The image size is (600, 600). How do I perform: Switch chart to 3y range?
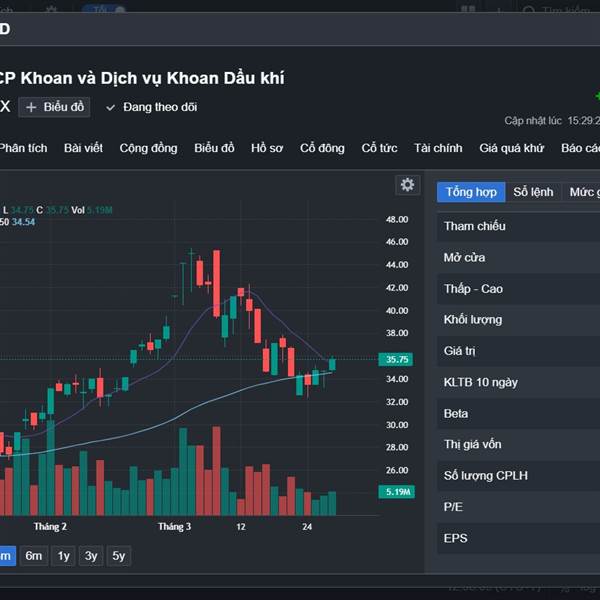91,556
